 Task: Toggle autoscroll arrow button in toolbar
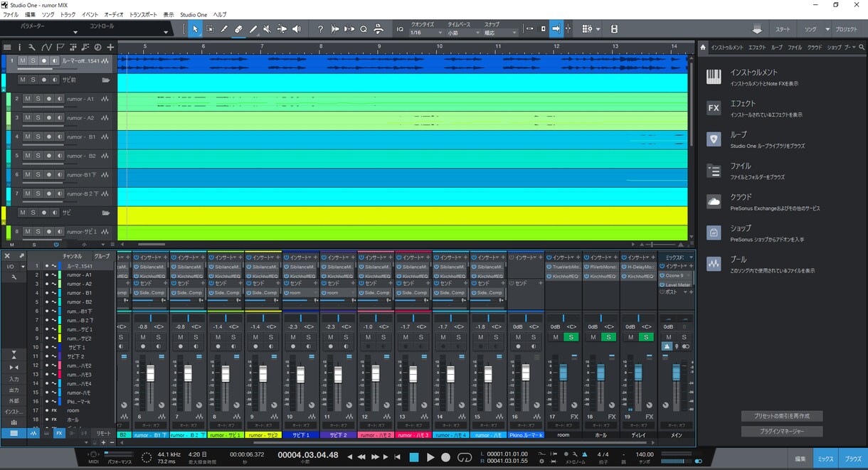(x=556, y=29)
